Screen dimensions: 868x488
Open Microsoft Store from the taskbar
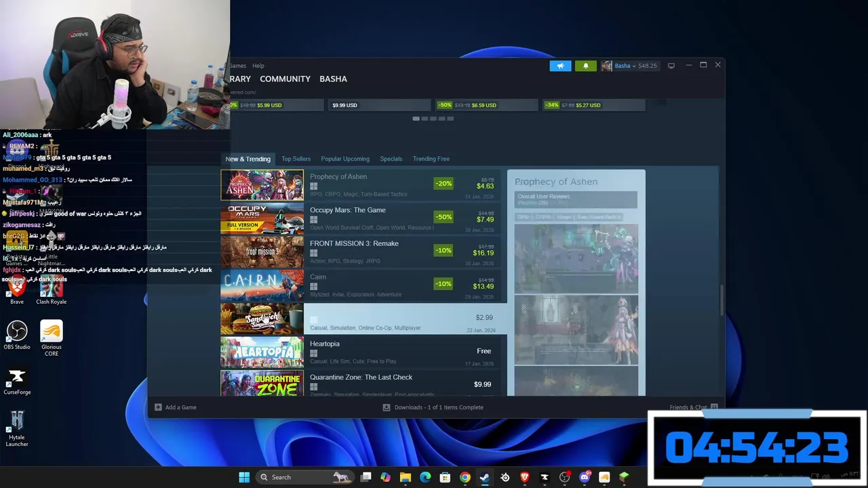[445, 477]
